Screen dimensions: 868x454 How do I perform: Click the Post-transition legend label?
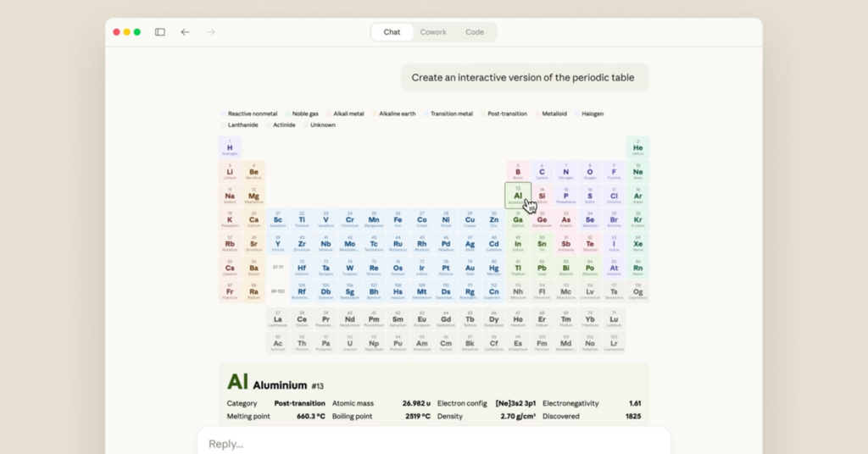pos(507,113)
